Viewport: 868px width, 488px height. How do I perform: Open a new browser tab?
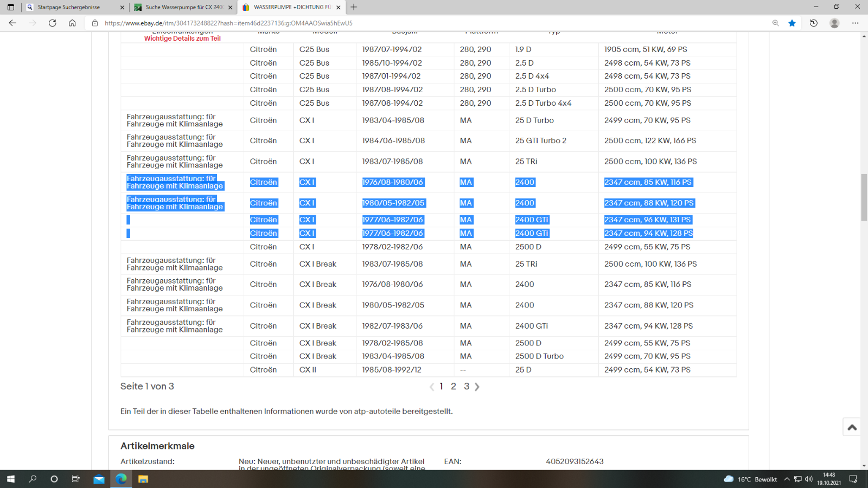click(x=354, y=7)
